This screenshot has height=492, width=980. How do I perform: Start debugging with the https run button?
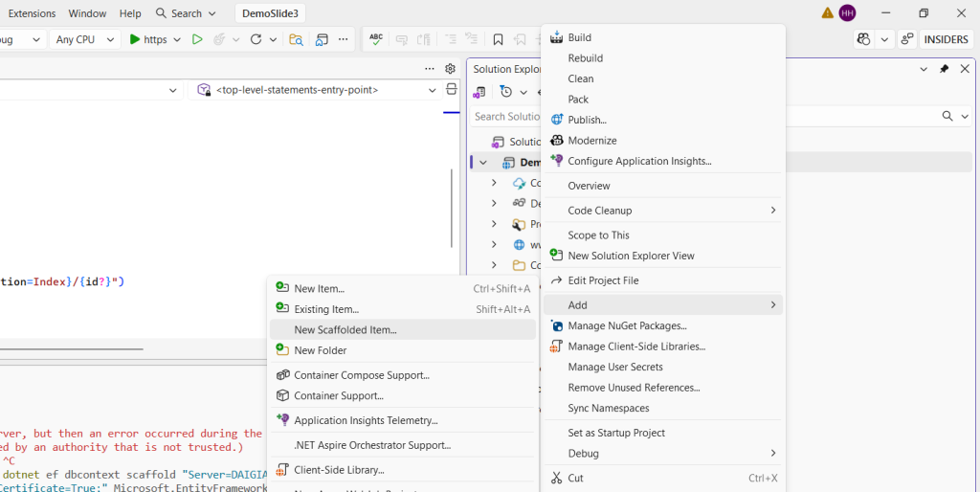(147, 40)
